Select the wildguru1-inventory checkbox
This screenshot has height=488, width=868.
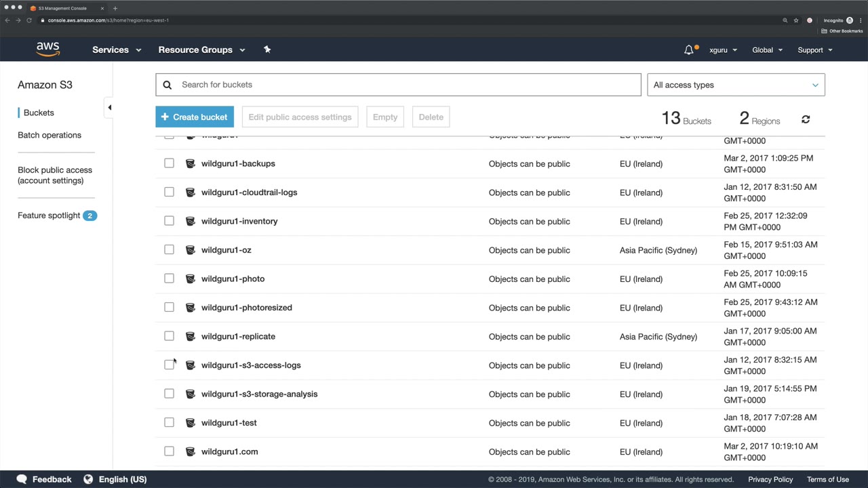click(x=169, y=221)
